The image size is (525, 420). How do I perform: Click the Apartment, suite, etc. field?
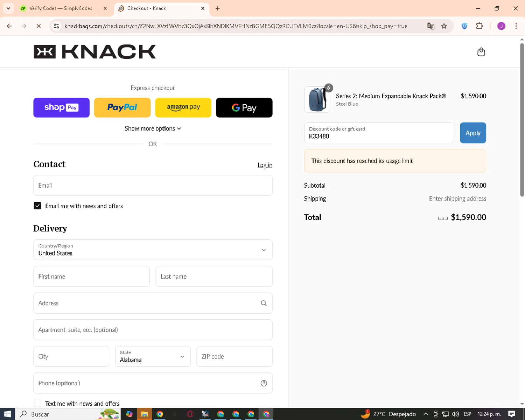click(153, 330)
